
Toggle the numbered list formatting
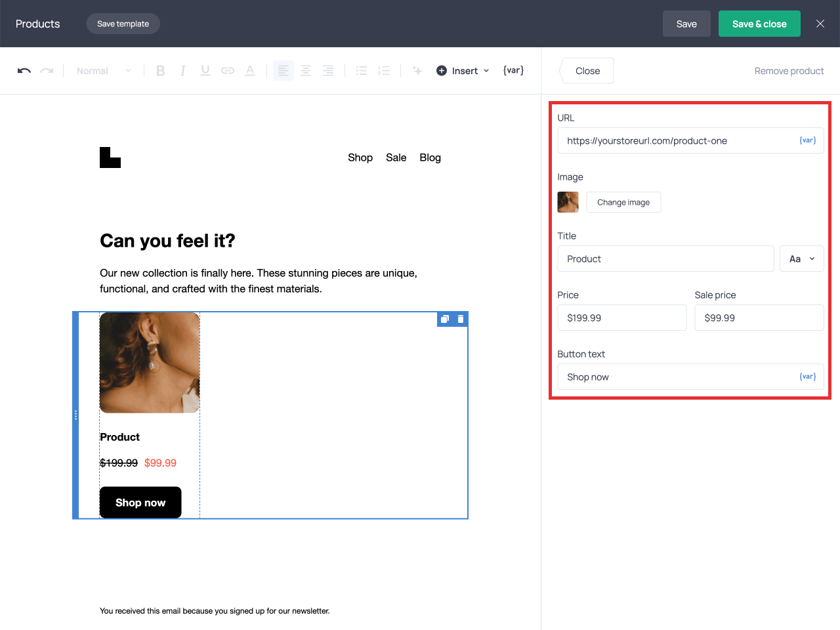(384, 70)
